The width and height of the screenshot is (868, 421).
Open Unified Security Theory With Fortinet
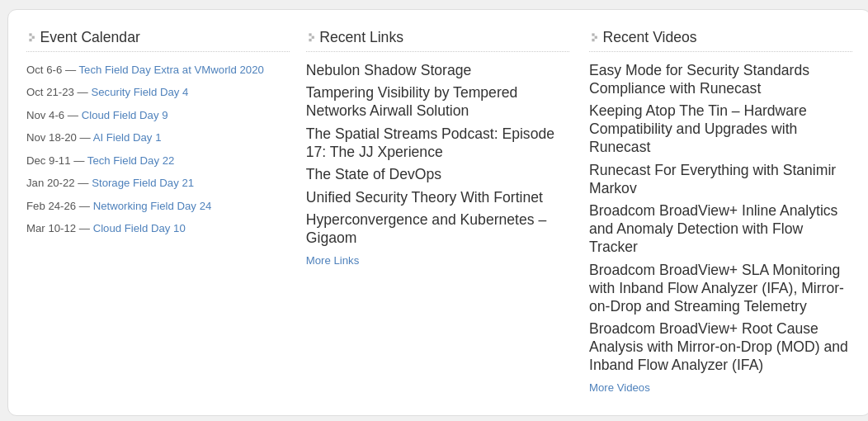coord(424,197)
